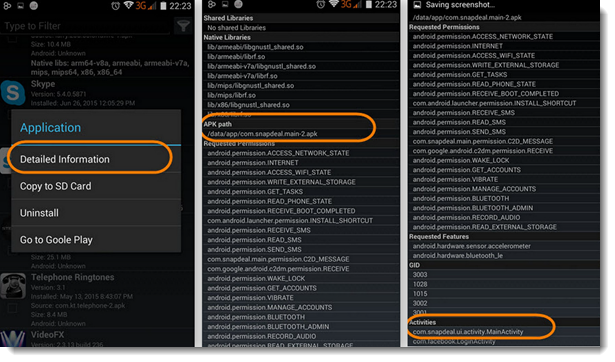Select Requested Features header
Viewport: 615px width, 362px height.
439,236
